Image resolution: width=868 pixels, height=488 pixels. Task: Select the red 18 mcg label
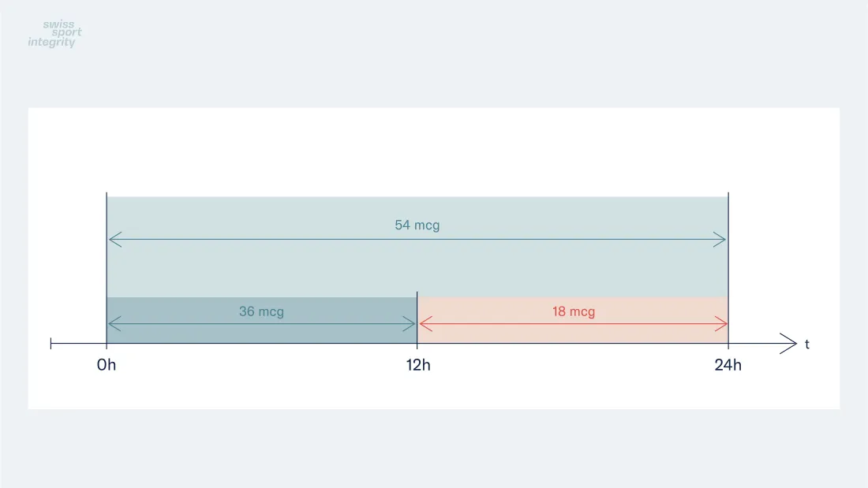574,311
